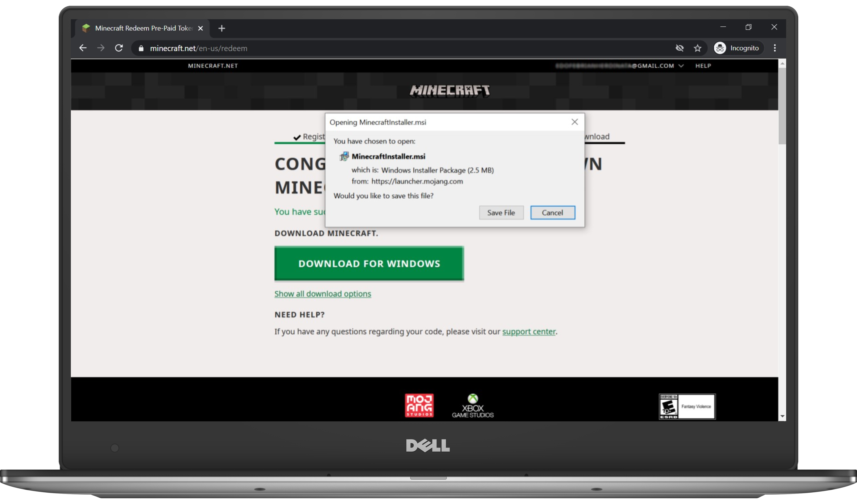Click the Xbox Game Studios logo
The width and height of the screenshot is (857, 504).
point(473,405)
